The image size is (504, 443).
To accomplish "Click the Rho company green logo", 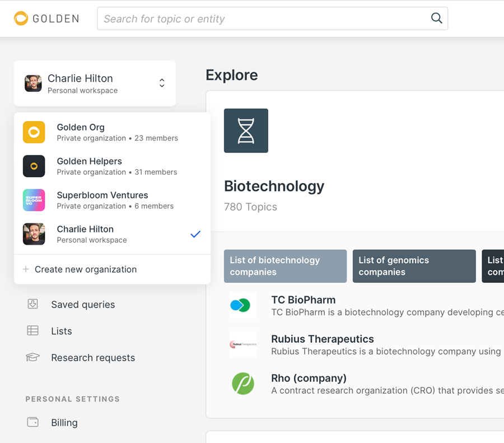I will coord(243,384).
